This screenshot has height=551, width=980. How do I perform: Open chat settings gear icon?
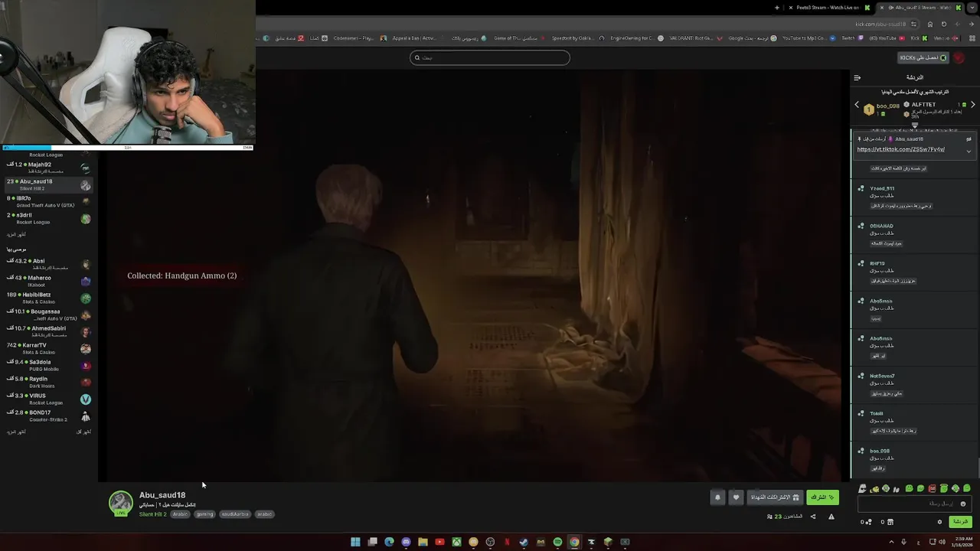click(x=939, y=522)
